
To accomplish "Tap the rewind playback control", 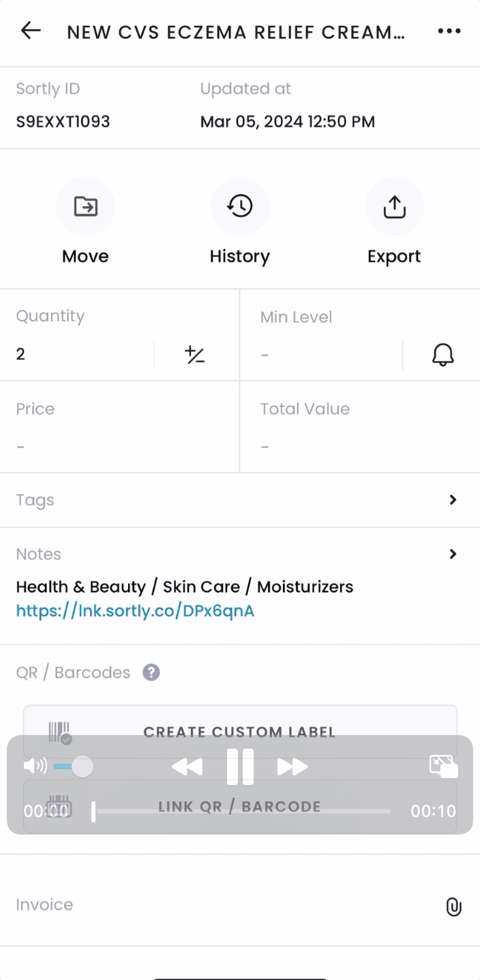I will point(187,767).
